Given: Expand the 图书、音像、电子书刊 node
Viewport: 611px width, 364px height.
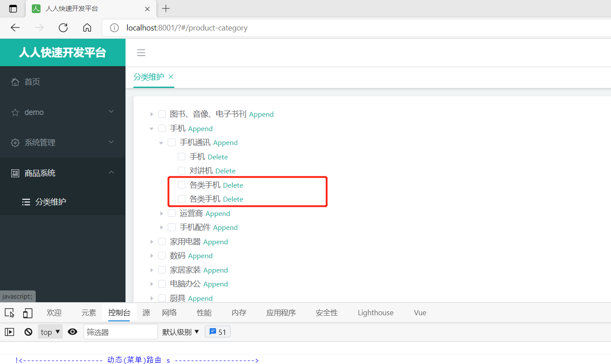Looking at the screenshot, I should [x=152, y=114].
